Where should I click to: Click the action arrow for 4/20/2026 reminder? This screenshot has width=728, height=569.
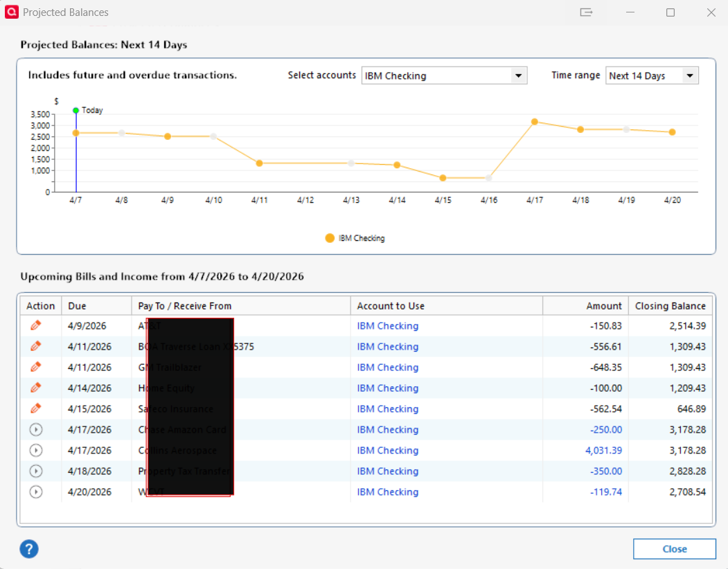tap(36, 491)
